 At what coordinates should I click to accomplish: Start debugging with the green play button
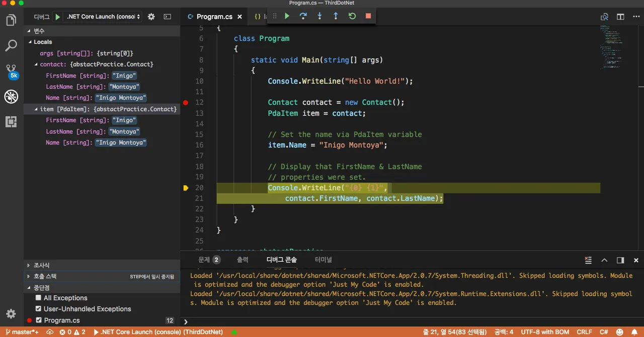point(58,17)
